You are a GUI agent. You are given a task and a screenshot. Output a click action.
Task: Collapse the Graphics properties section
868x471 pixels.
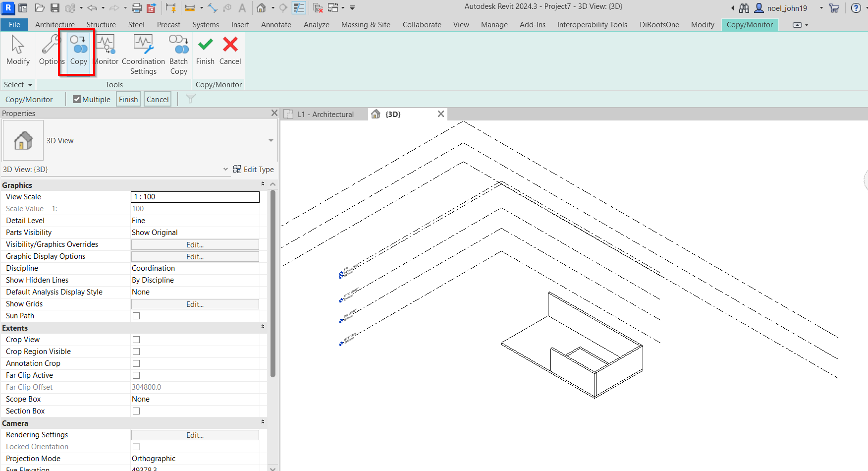pyautogui.click(x=263, y=184)
